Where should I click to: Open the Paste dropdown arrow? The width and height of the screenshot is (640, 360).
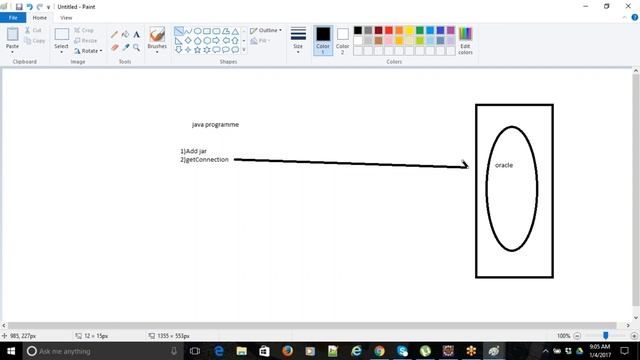[12, 52]
